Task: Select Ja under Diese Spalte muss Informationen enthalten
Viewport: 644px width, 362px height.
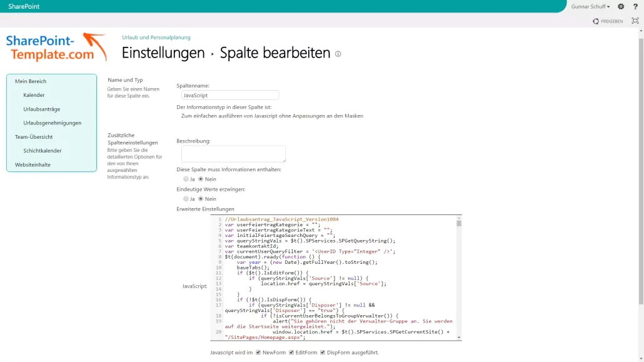Action: (x=186, y=179)
